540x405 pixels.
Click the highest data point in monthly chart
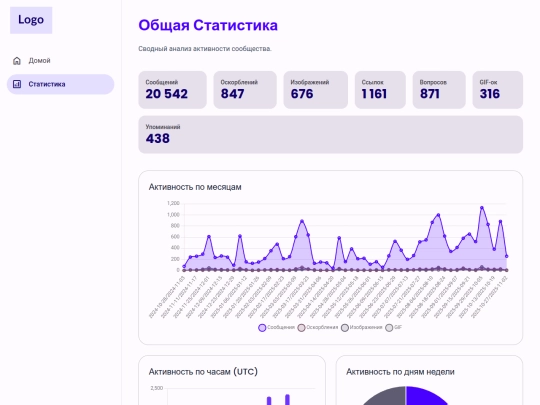[x=482, y=208]
